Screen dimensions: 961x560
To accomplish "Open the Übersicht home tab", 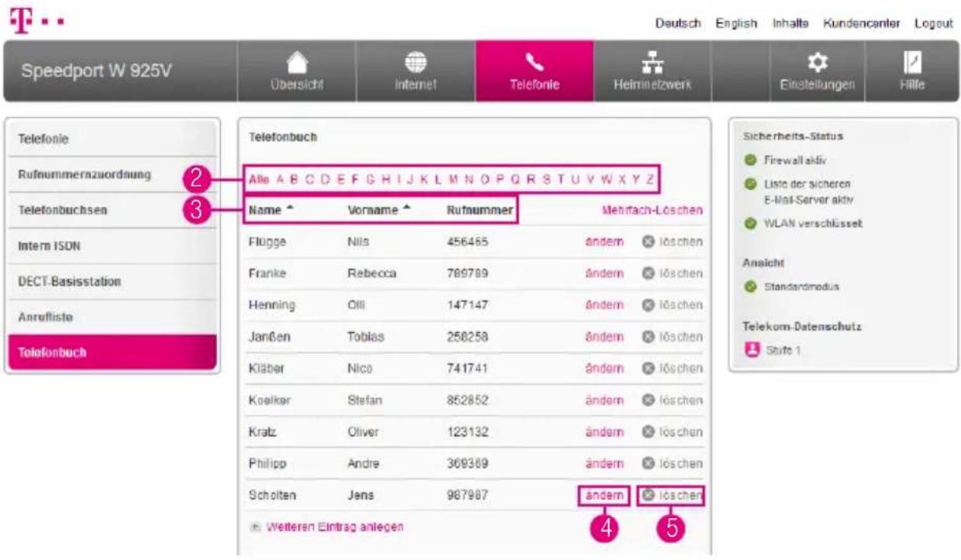I will pyautogui.click(x=297, y=71).
